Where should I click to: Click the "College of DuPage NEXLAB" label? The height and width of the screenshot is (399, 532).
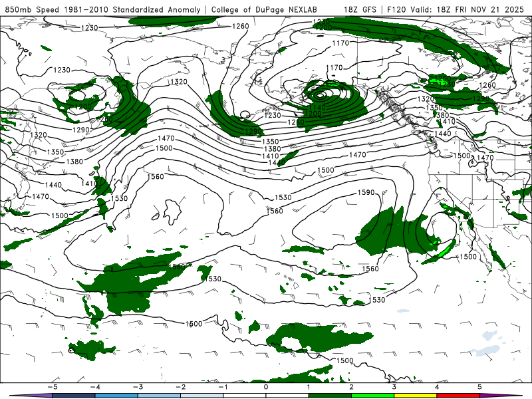(x=264, y=9)
